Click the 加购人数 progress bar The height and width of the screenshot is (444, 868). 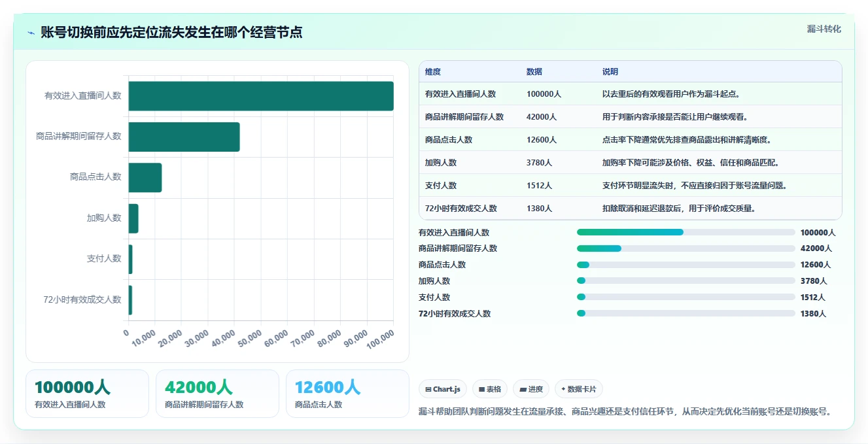686,281
